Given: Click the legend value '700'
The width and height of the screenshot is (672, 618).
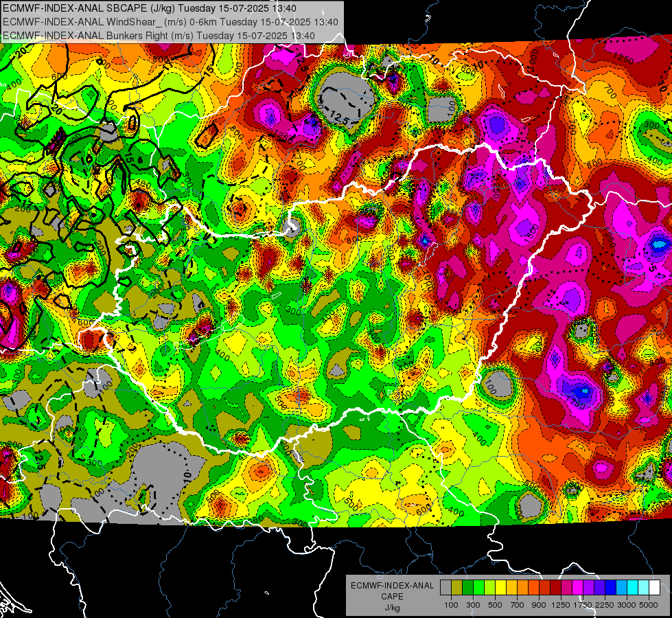Looking at the screenshot, I should pos(517,605).
